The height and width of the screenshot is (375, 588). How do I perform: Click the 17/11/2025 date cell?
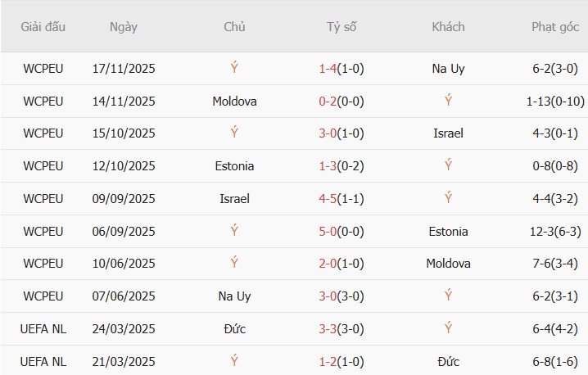(x=124, y=69)
